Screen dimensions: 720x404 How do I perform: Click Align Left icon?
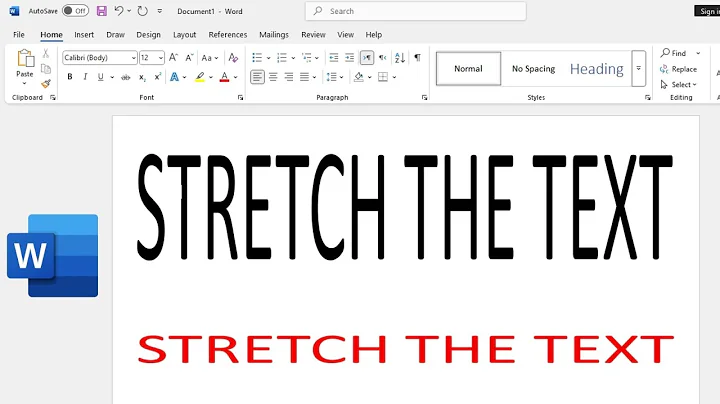coord(257,77)
